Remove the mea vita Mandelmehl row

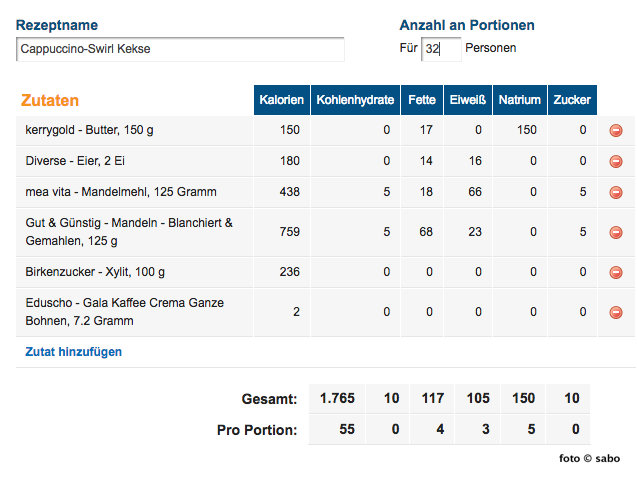(x=616, y=192)
